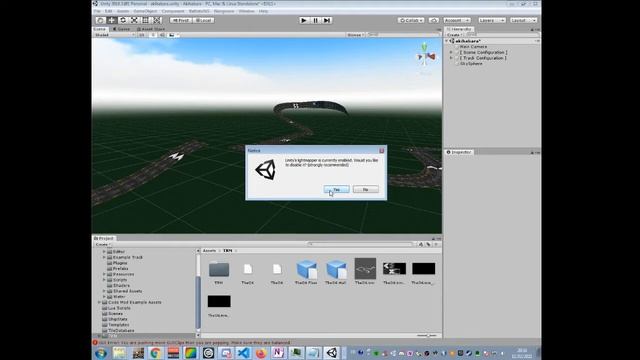The width and height of the screenshot is (640, 360).
Task: Click No in the Notice dialog
Action: [366, 189]
